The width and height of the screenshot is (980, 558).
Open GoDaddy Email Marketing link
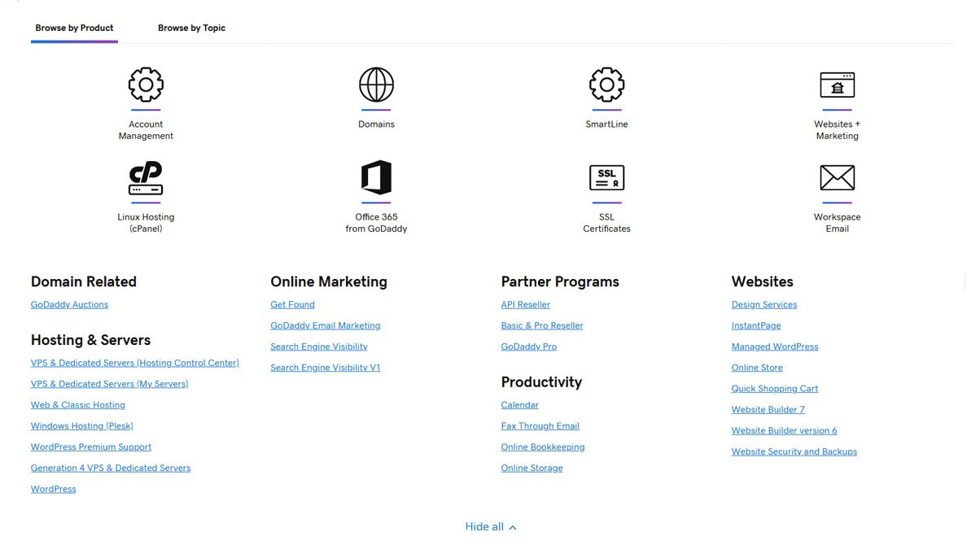click(x=326, y=326)
